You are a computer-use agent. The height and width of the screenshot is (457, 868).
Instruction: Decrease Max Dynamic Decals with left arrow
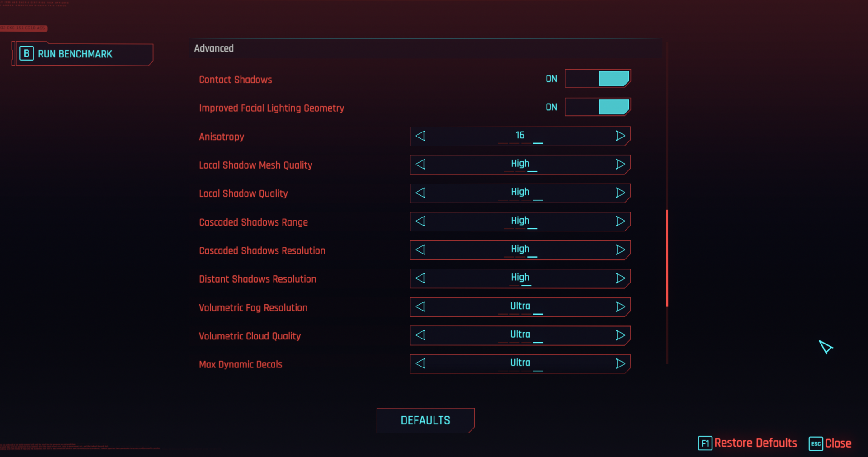tap(420, 364)
